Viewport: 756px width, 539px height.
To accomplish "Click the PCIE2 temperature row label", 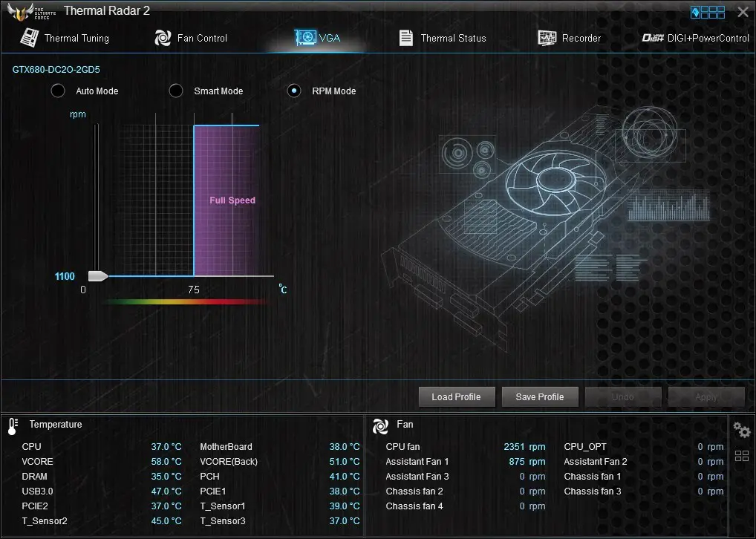I will [35, 506].
